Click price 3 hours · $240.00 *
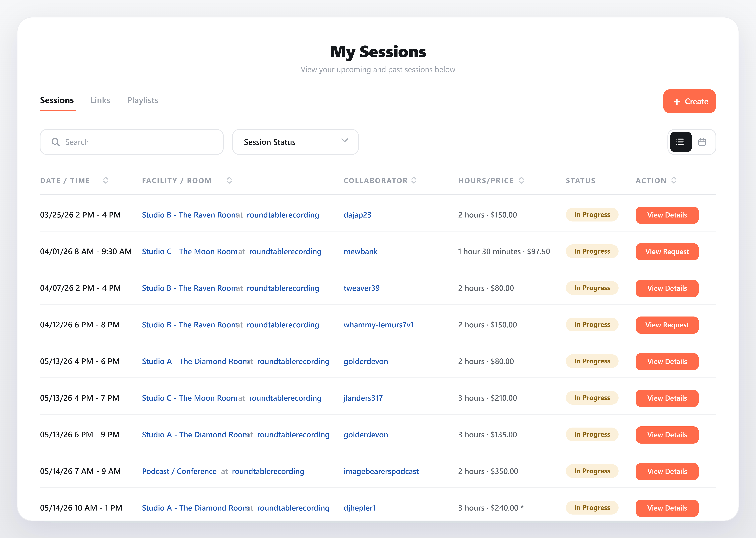Image resolution: width=756 pixels, height=538 pixels. 491,508
